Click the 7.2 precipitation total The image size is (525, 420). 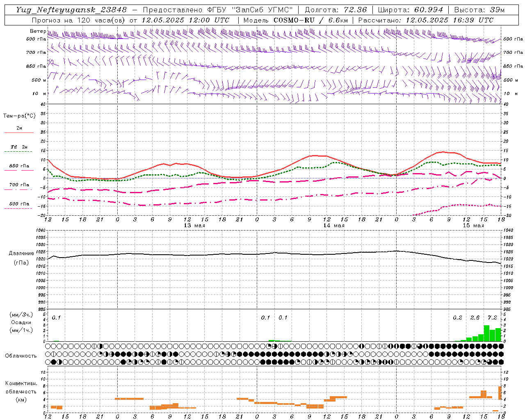[x=492, y=318]
